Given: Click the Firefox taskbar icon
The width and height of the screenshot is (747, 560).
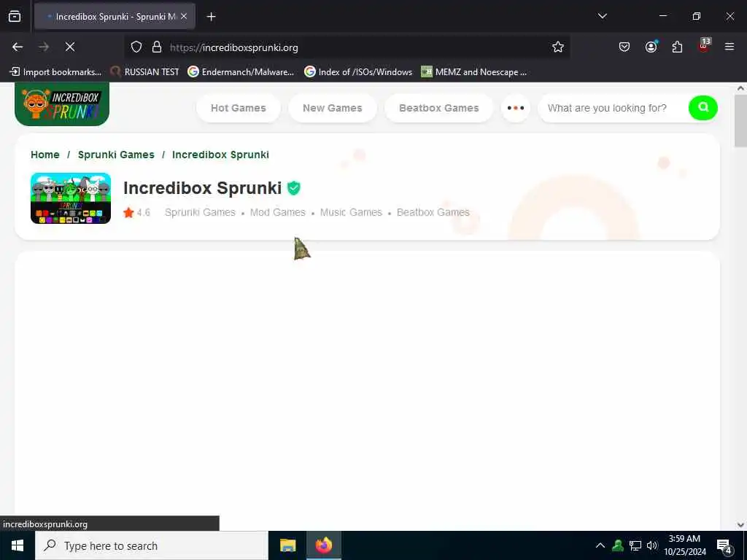Looking at the screenshot, I should click(323, 545).
